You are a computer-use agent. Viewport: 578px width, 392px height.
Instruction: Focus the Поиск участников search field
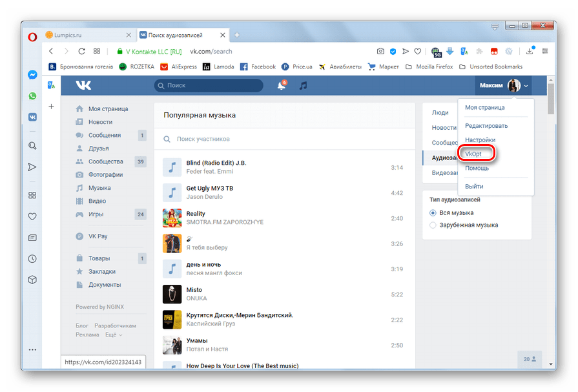coord(285,139)
